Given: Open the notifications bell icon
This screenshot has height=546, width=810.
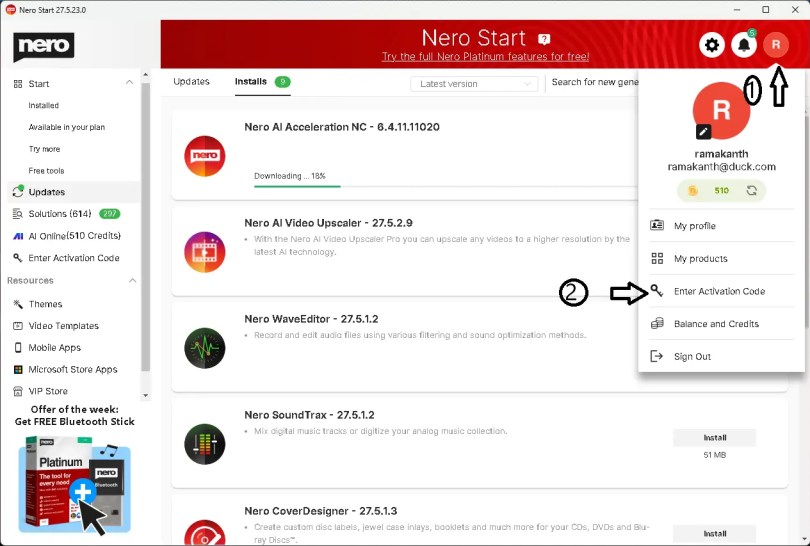Looking at the screenshot, I should (x=744, y=45).
